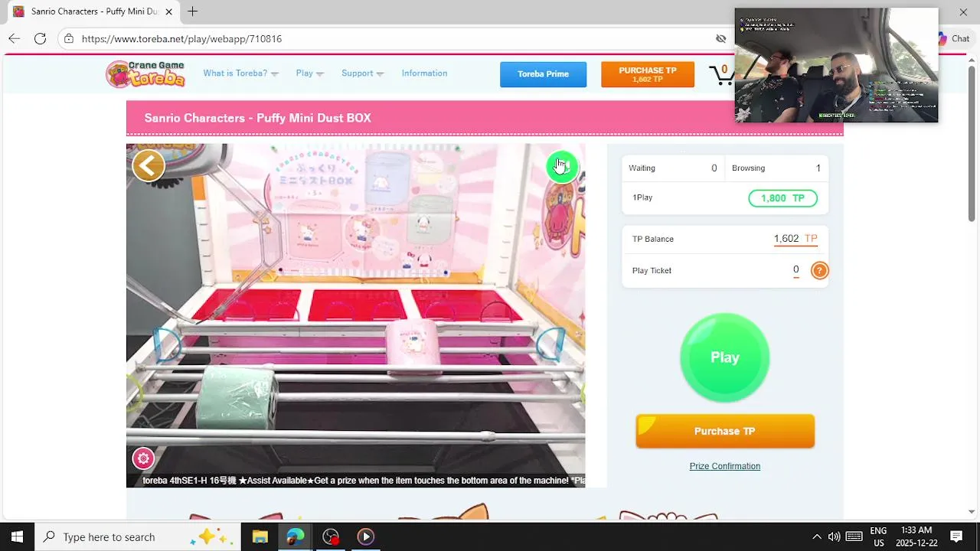This screenshot has height=551, width=980.
Task: Open OBS Studio from taskbar
Action: coord(331,536)
